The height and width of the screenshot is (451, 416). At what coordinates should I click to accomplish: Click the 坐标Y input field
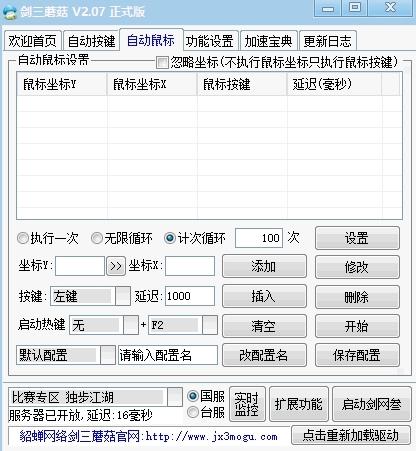coord(80,266)
